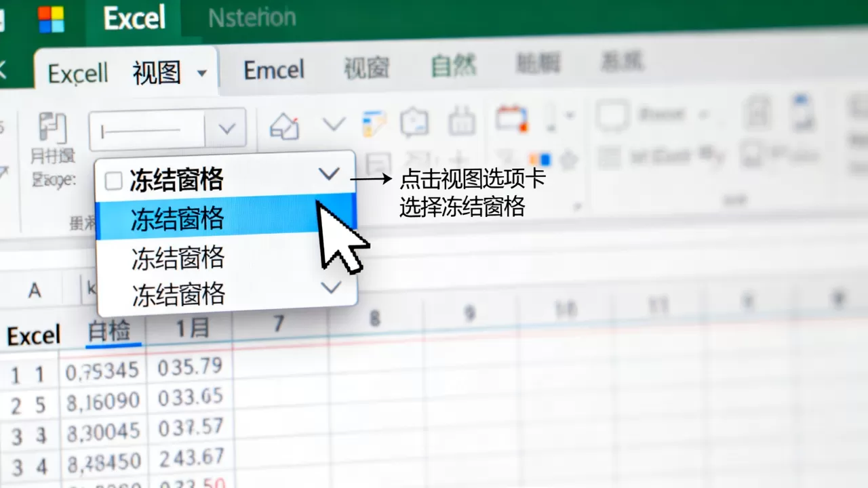Select the cell containing 035.79
868x488 pixels.
pos(190,367)
